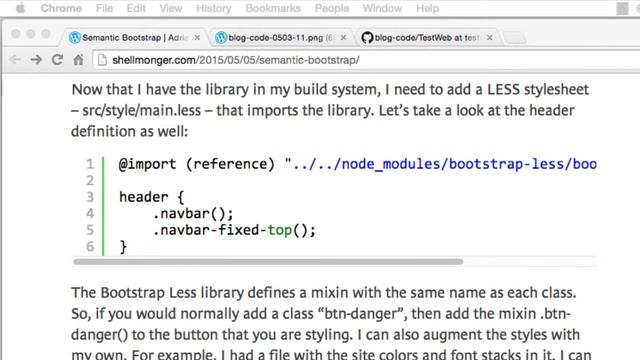Click the page info icon in address bar
Viewport: 640px width, 360px height.
click(x=102, y=60)
